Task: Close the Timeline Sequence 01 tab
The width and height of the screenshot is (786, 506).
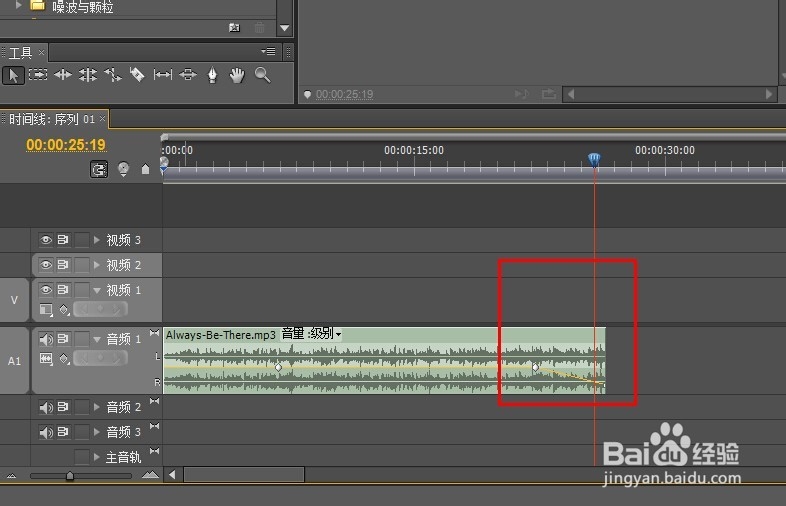Action: [102, 119]
